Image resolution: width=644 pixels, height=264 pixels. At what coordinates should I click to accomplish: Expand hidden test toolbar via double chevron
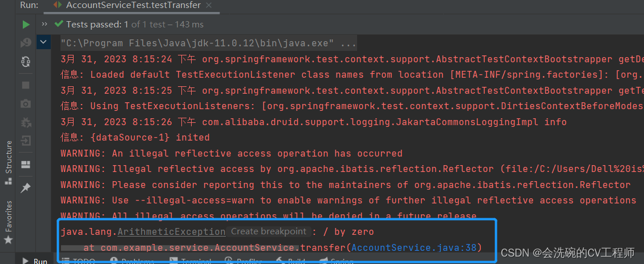(x=44, y=24)
